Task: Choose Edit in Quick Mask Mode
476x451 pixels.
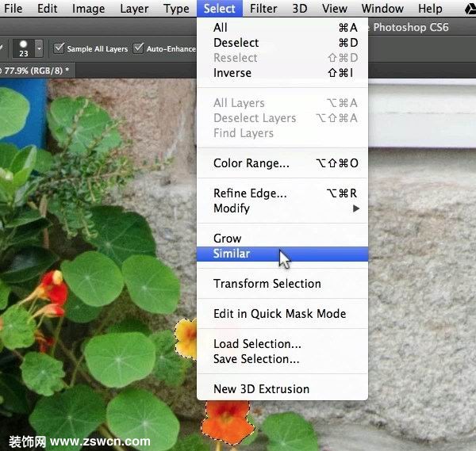Action: 282,314
